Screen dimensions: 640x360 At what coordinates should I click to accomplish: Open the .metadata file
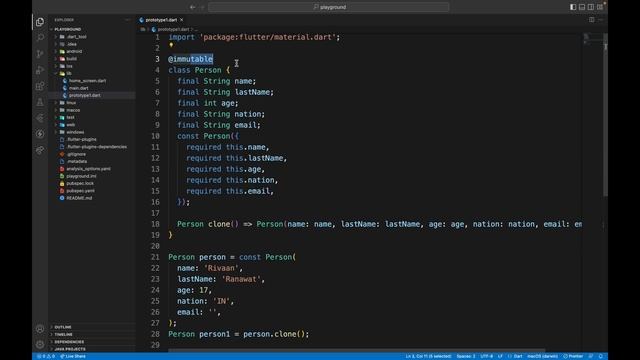[x=77, y=162]
